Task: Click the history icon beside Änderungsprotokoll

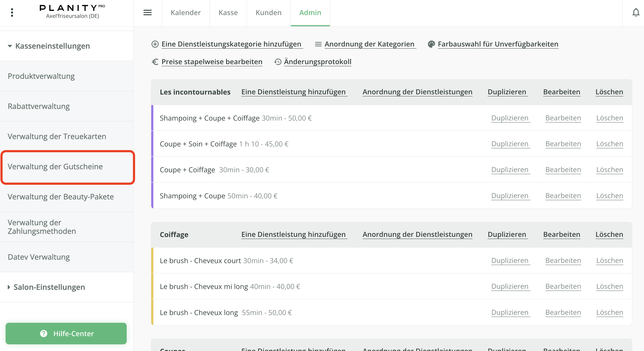Action: tap(278, 62)
